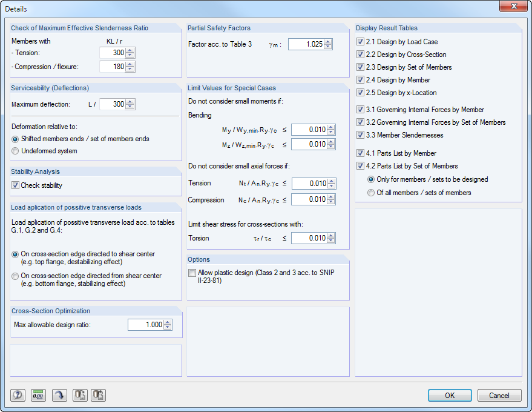
Task: Uncheck 2.1 Design by Load Case table
Action: [360, 41]
